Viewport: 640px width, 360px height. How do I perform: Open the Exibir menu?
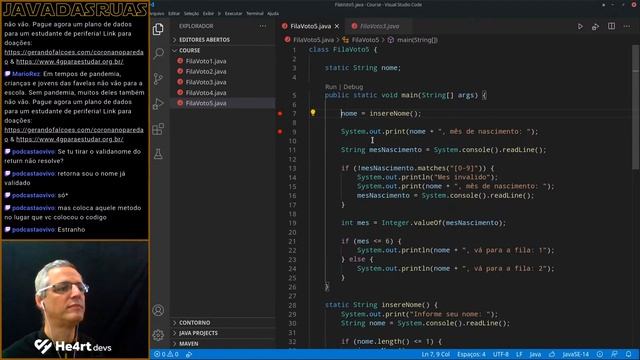(x=208, y=13)
